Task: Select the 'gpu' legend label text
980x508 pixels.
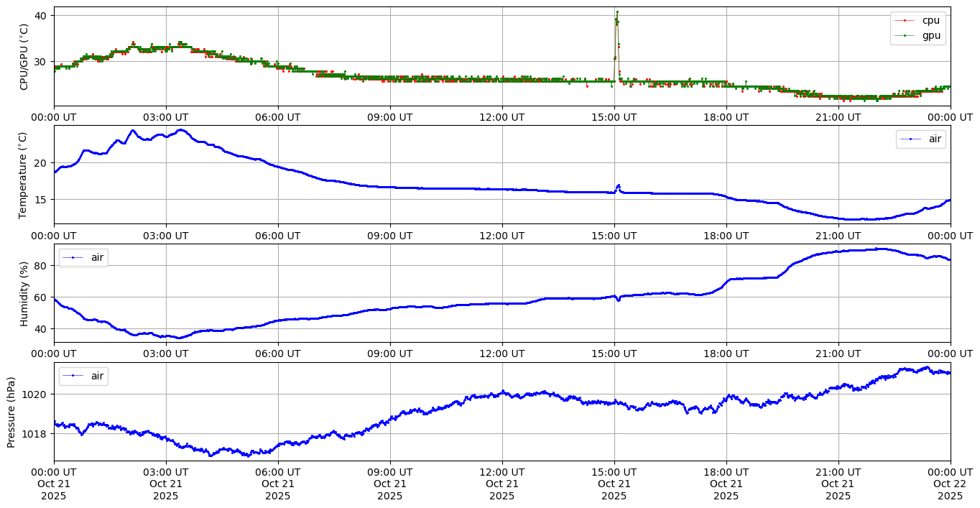Action: pos(930,35)
